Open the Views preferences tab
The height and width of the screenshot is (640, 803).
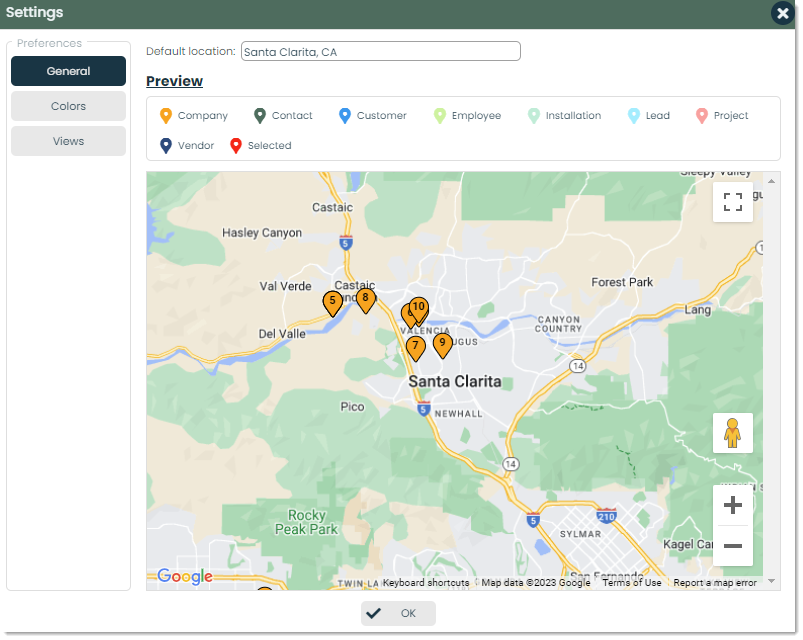[68, 141]
